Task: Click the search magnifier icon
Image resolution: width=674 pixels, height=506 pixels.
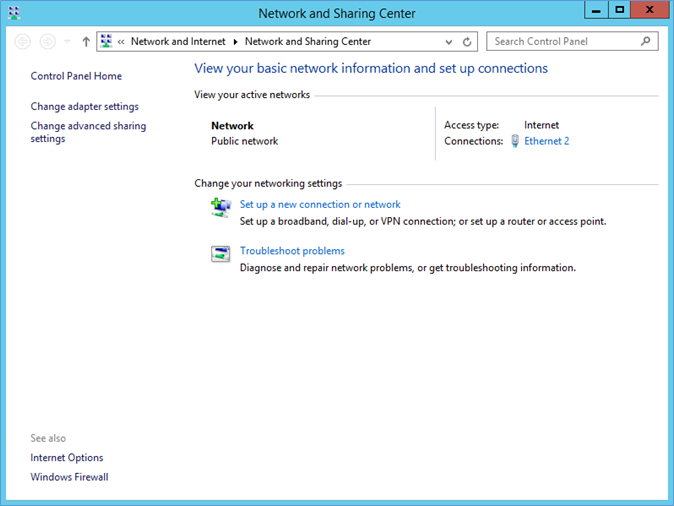Action: (645, 41)
